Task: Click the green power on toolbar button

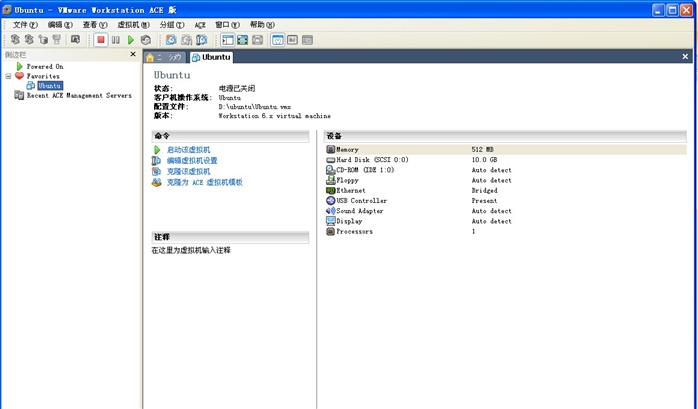Action: point(130,40)
